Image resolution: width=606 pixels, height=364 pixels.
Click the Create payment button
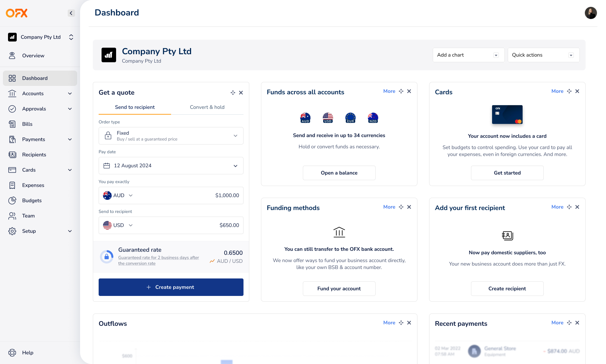point(171,287)
